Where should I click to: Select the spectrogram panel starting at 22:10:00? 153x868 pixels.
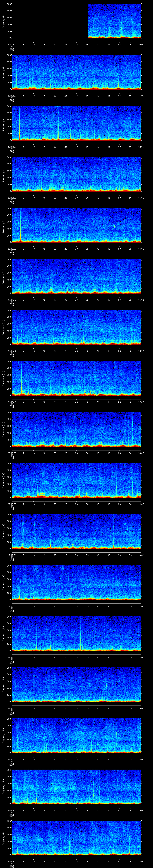76,72
